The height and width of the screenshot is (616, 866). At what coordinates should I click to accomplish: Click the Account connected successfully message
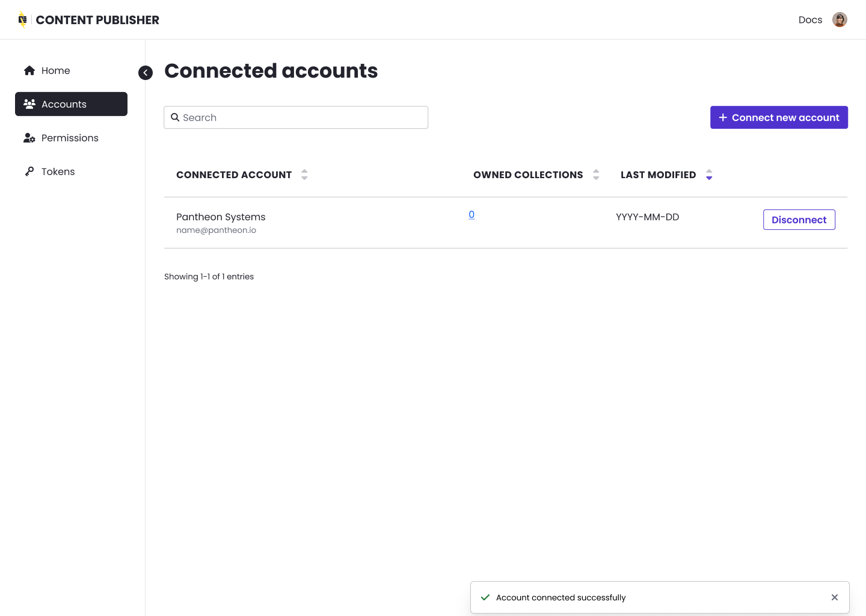click(x=560, y=597)
